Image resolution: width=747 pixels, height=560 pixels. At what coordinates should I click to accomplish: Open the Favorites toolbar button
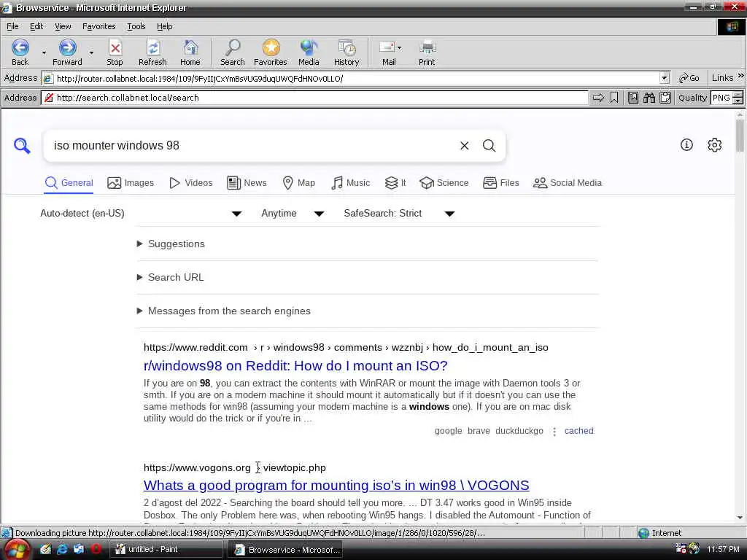click(x=270, y=52)
